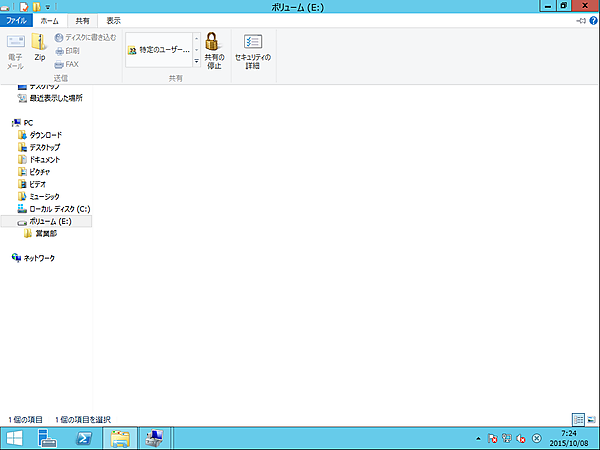
Task: Click File Explorer icon on taskbar
Action: coord(120,438)
